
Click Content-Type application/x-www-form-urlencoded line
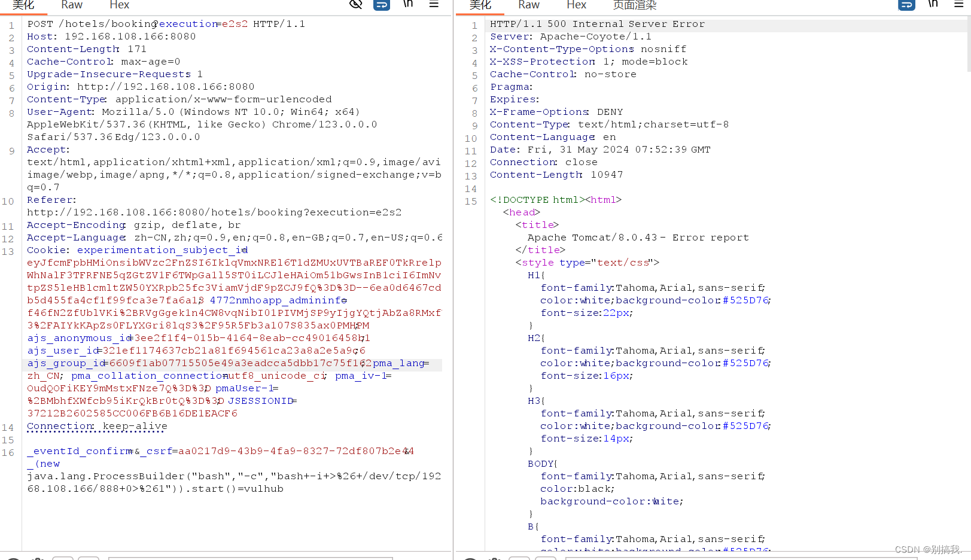point(179,99)
